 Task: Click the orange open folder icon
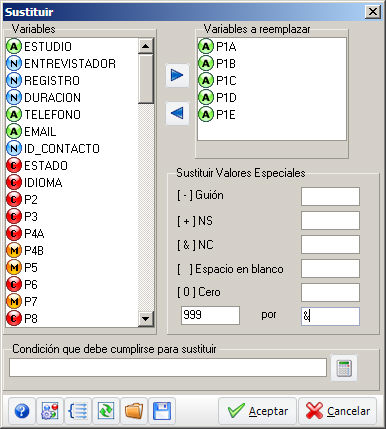(x=134, y=411)
